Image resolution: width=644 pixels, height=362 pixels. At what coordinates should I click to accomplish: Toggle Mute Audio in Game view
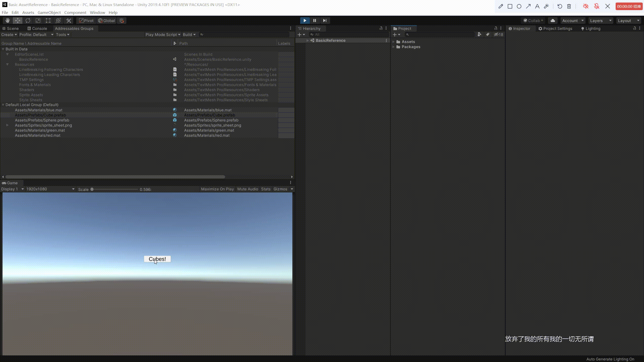point(248,189)
